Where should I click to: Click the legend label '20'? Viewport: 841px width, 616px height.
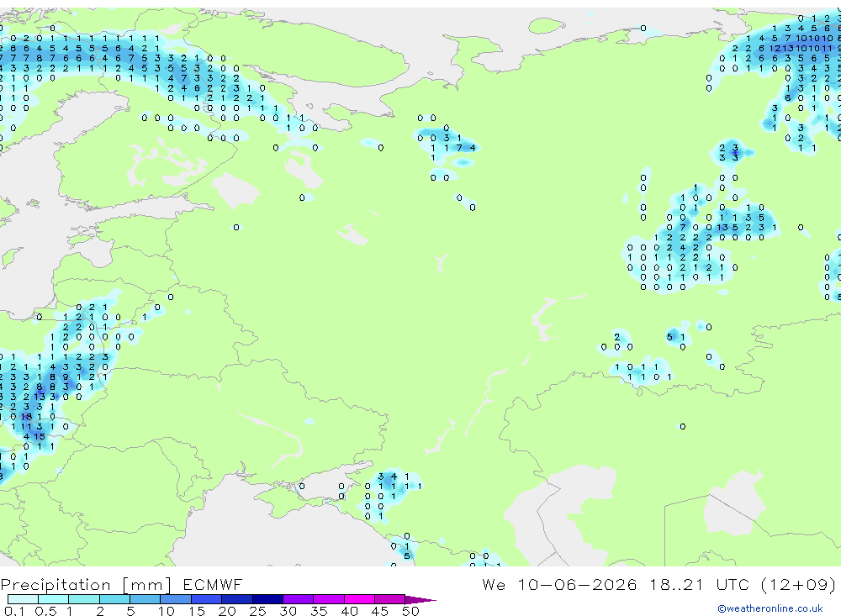(x=227, y=611)
